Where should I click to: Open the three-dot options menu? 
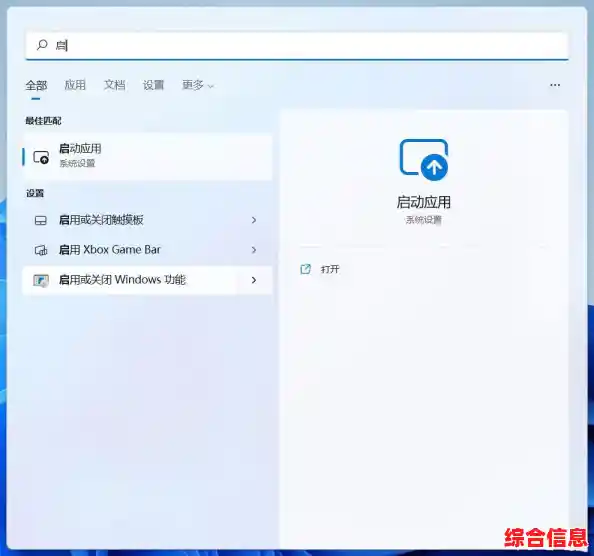pos(555,85)
